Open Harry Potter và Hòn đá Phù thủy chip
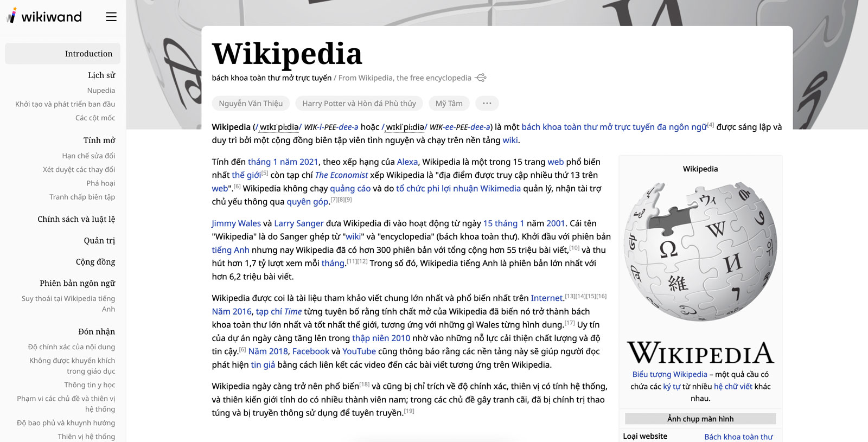The image size is (868, 442). [x=359, y=103]
